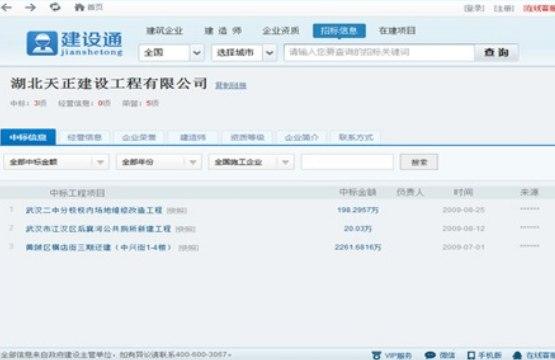Screen dimensions: 555x360
Task: Click the 搜索 filter button
Action: point(419,162)
